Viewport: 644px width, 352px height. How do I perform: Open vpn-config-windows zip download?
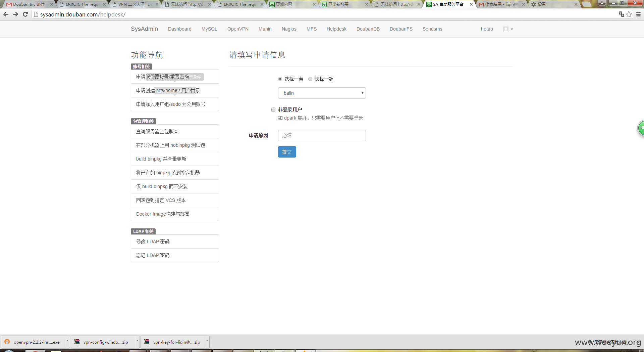103,342
